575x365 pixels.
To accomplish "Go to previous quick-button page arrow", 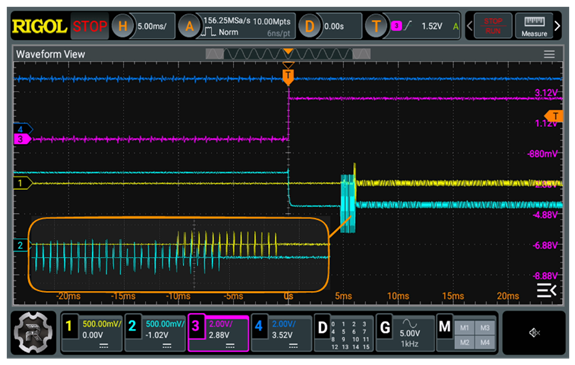I will tap(469, 26).
